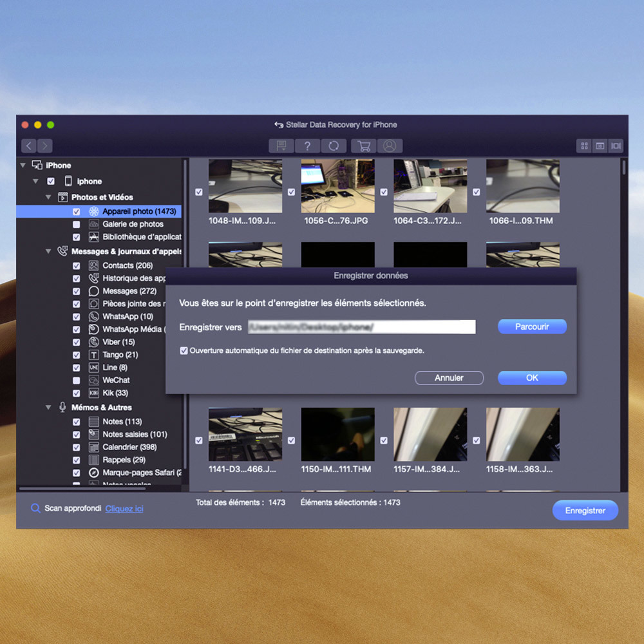Click the thumbnails pane vertical scrollbar
Screen dimensions: 644x644
tap(623, 167)
